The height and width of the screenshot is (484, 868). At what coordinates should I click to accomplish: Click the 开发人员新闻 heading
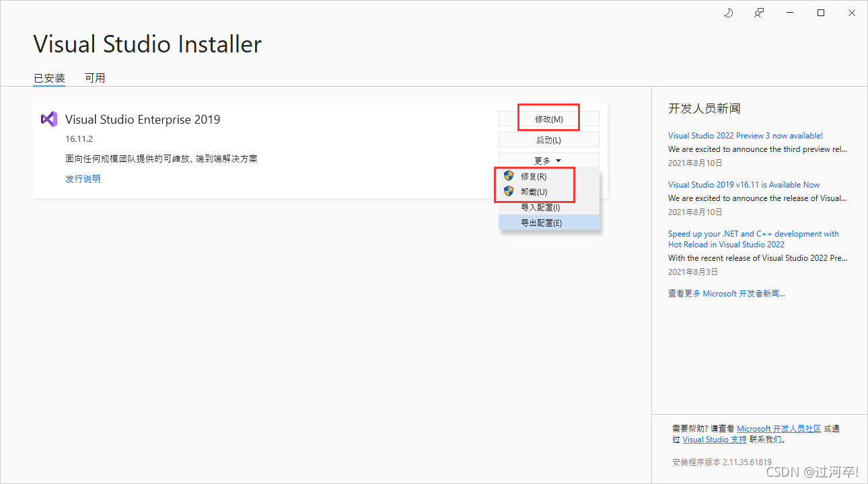(x=704, y=108)
